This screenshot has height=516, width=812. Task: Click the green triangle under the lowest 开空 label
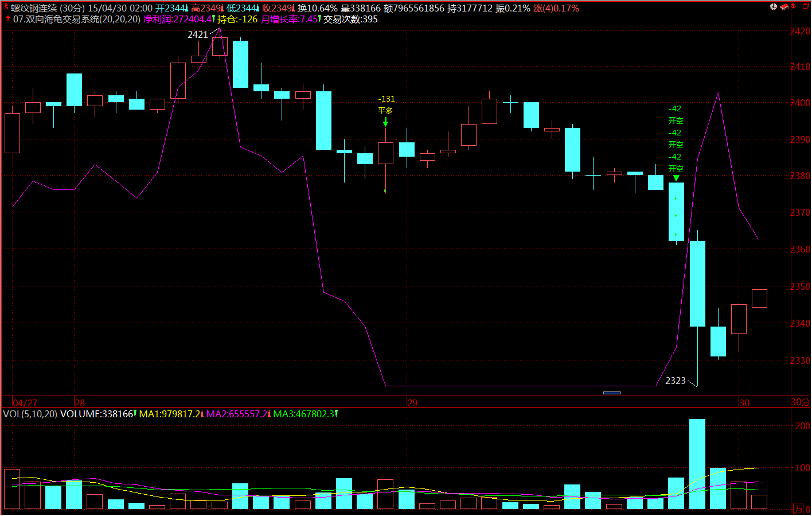(x=676, y=178)
